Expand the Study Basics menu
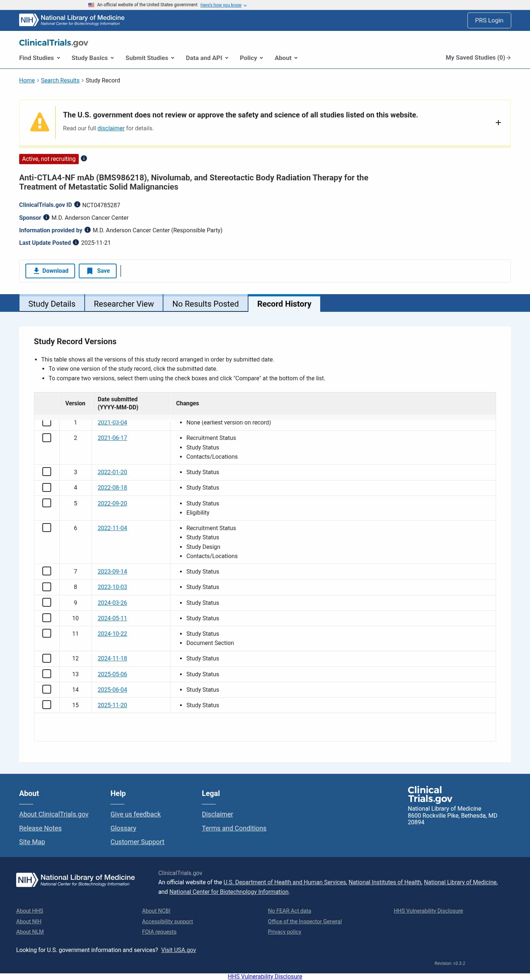 point(92,58)
